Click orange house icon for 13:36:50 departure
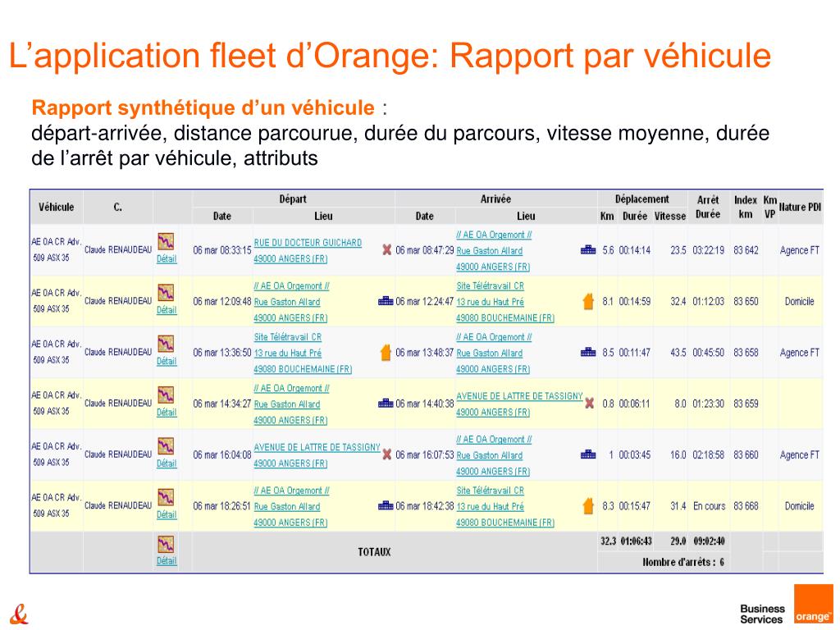Image resolution: width=840 pixels, height=630 pixels. [x=386, y=352]
